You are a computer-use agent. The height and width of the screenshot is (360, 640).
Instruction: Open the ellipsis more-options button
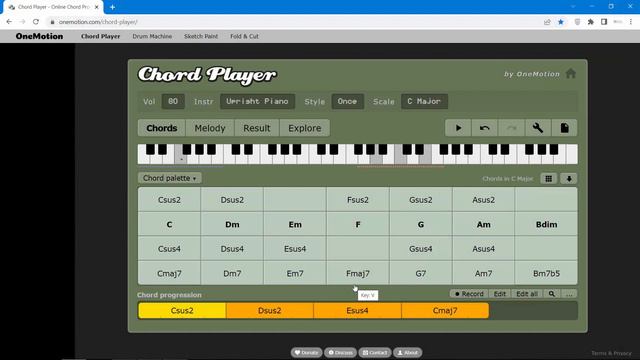569,294
